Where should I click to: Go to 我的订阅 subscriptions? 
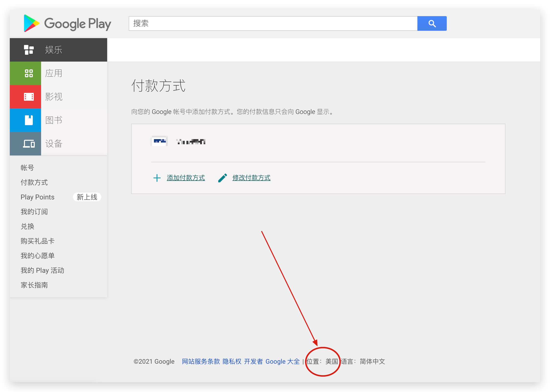pos(34,212)
